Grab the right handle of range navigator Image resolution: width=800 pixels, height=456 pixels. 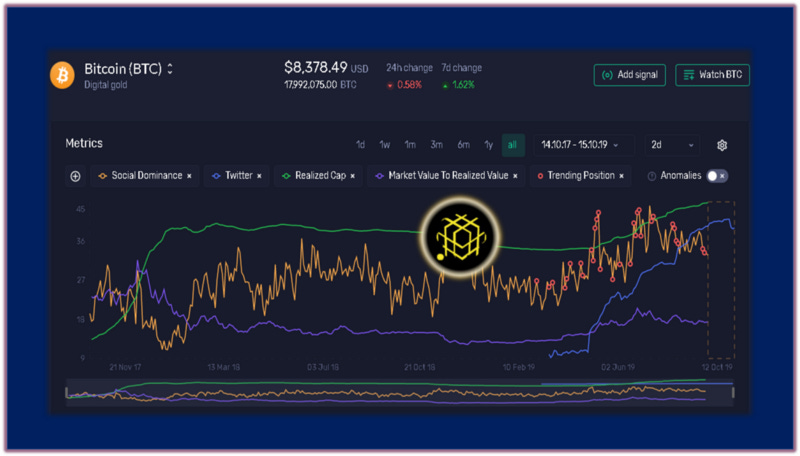(733, 392)
